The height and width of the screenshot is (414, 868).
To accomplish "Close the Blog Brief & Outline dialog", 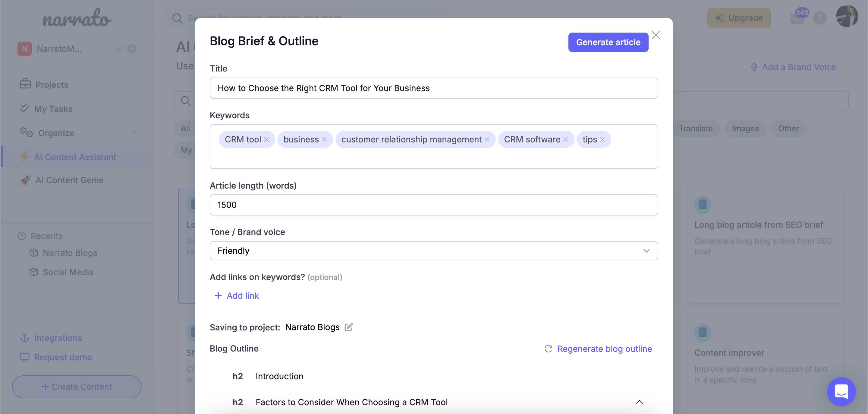I will coord(656,35).
